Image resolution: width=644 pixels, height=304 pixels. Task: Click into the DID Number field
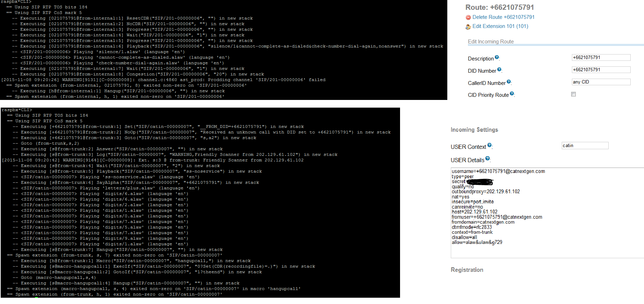click(x=601, y=70)
